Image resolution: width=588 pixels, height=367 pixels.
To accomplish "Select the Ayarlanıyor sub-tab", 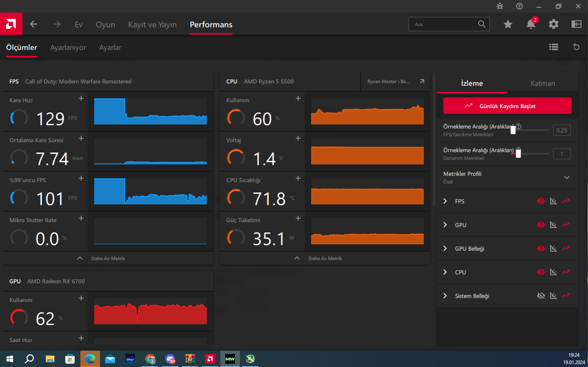I will (68, 47).
